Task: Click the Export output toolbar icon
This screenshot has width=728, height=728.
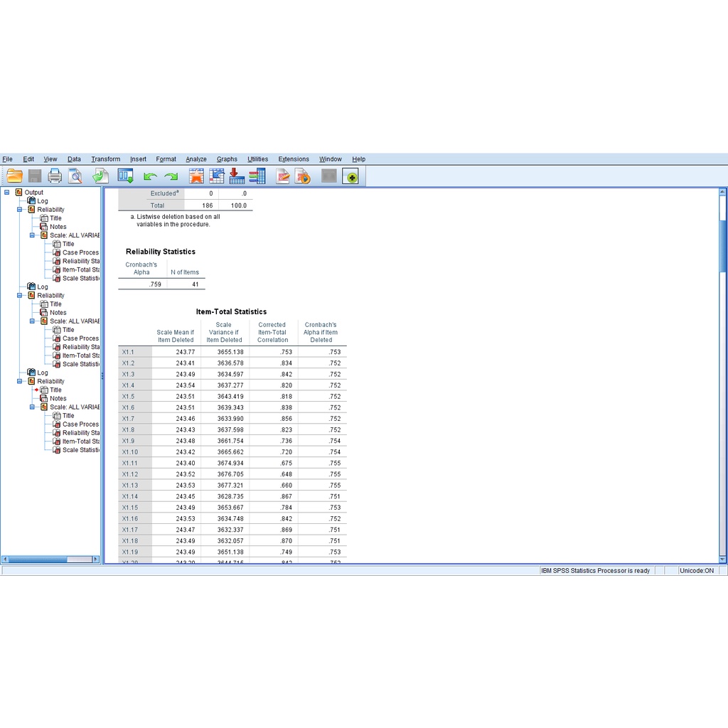Action: (x=100, y=176)
